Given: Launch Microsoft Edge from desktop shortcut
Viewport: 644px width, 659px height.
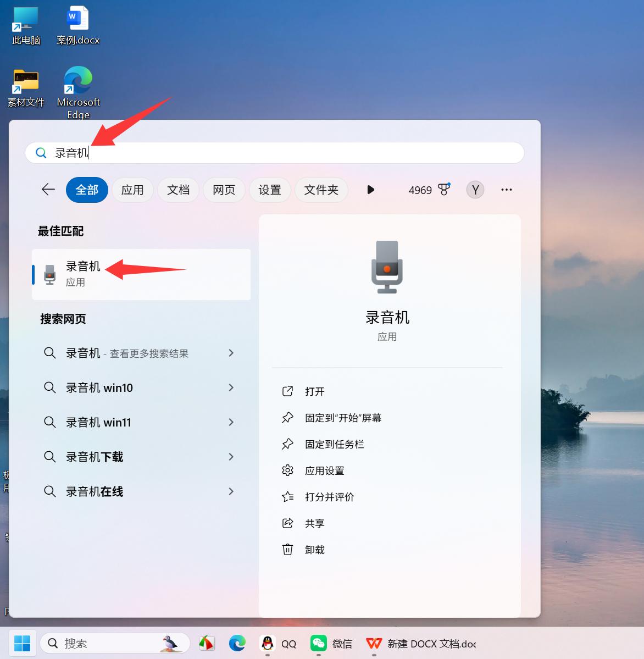Looking at the screenshot, I should coord(78,92).
